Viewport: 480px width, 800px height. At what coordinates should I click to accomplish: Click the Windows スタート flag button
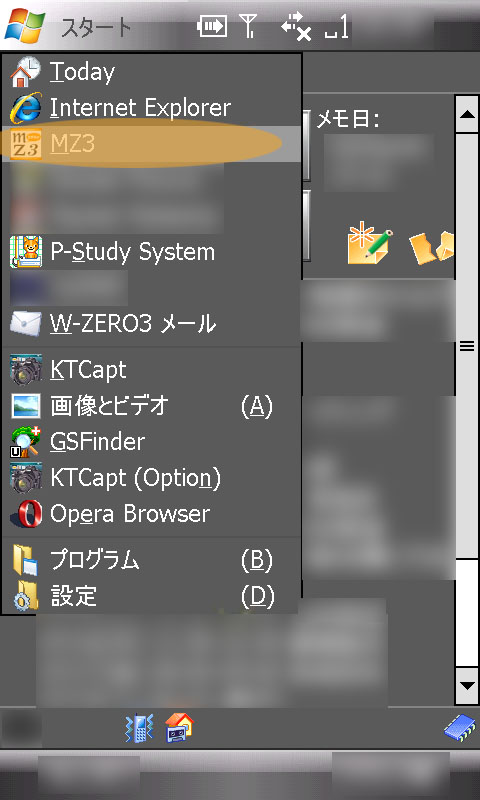point(26,26)
